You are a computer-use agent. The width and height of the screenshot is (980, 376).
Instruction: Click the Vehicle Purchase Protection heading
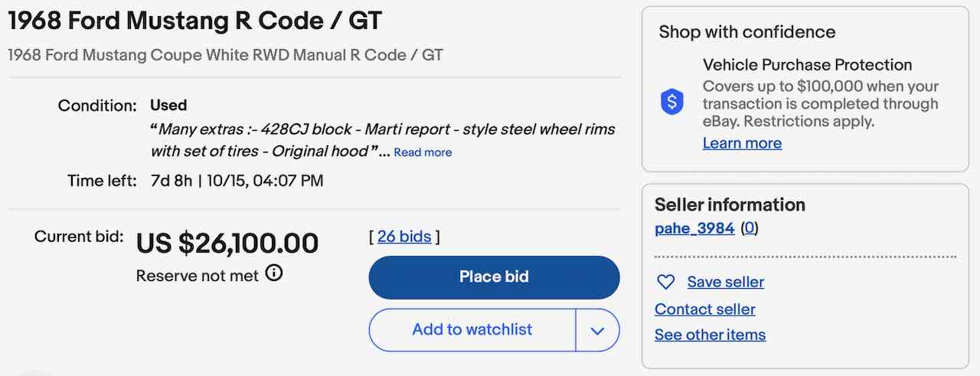tap(807, 65)
